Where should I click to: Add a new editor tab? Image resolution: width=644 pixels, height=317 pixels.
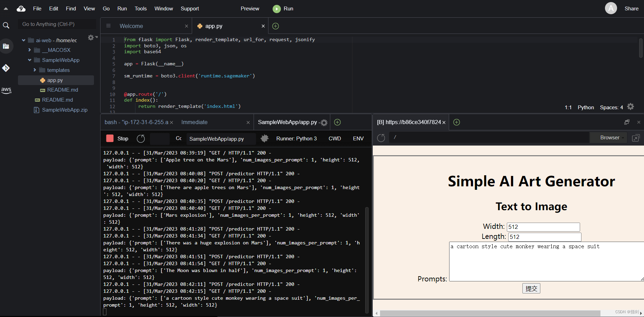(275, 26)
